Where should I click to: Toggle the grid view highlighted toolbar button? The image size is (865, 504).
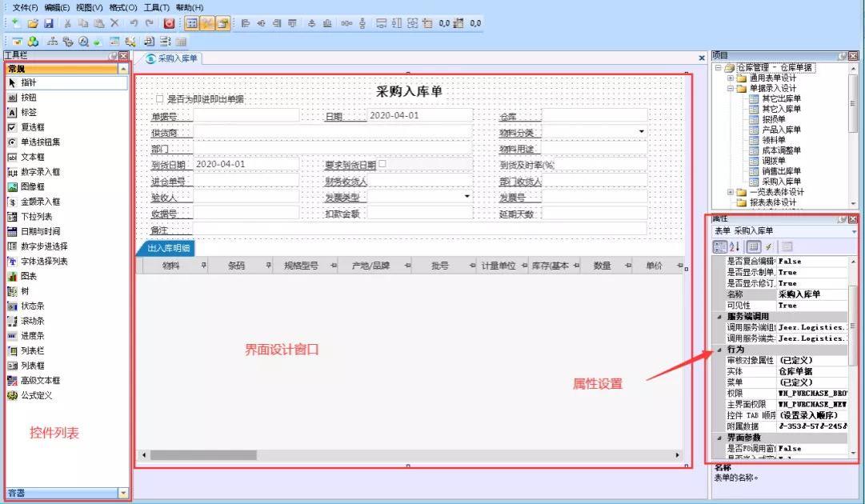pos(191,23)
